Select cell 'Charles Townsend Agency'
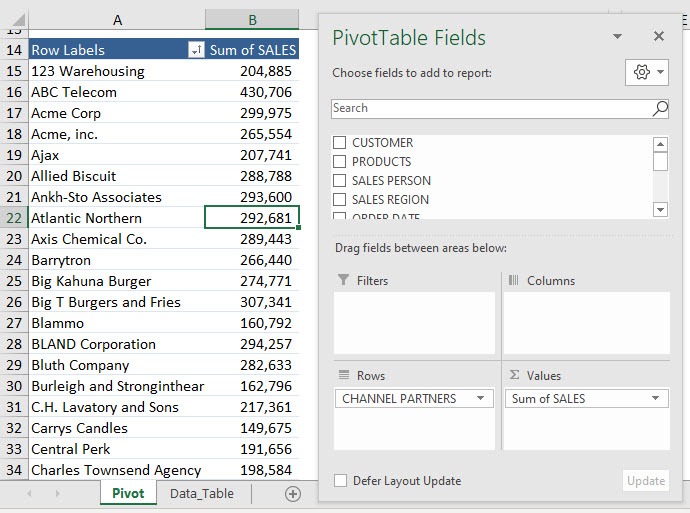The height and width of the screenshot is (513, 690). point(117,470)
